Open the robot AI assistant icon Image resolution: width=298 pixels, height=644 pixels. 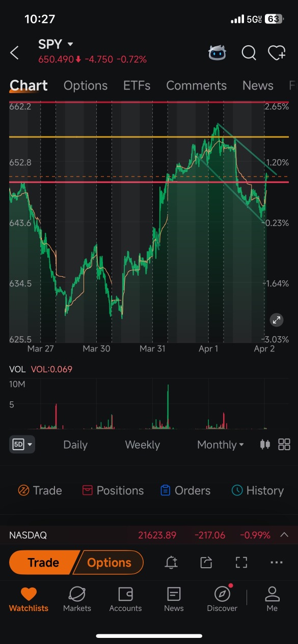[x=218, y=52]
